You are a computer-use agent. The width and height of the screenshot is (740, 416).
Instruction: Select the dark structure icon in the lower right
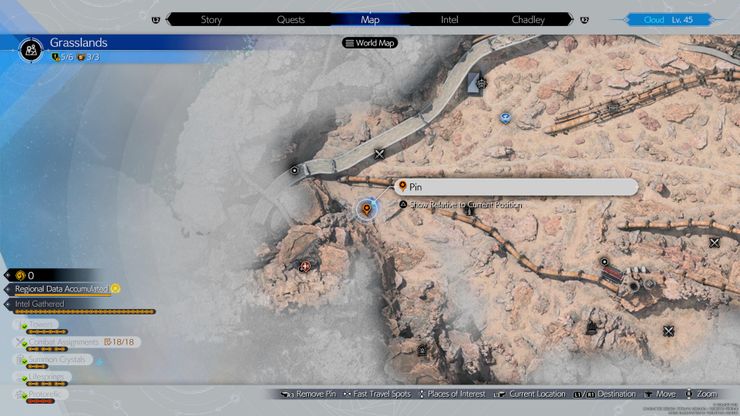coord(592,328)
